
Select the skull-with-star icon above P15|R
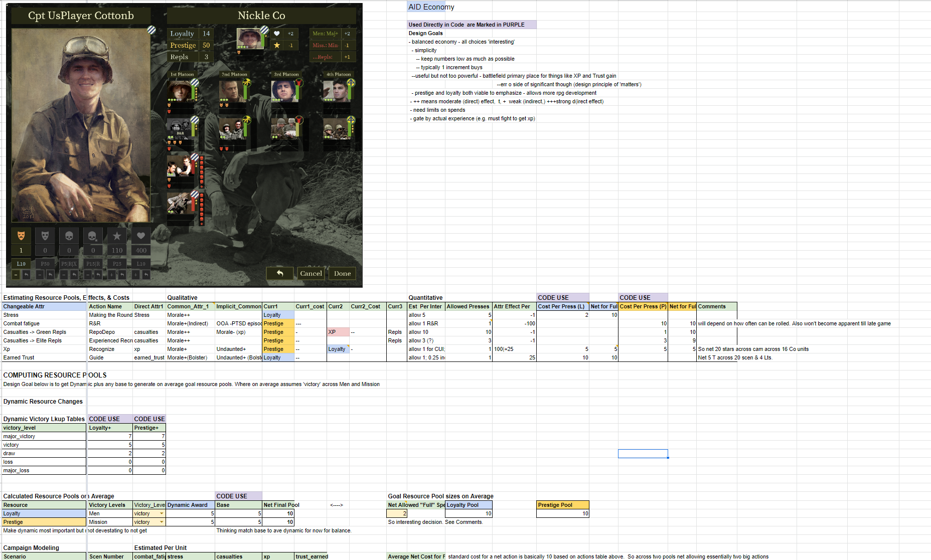[x=93, y=235]
